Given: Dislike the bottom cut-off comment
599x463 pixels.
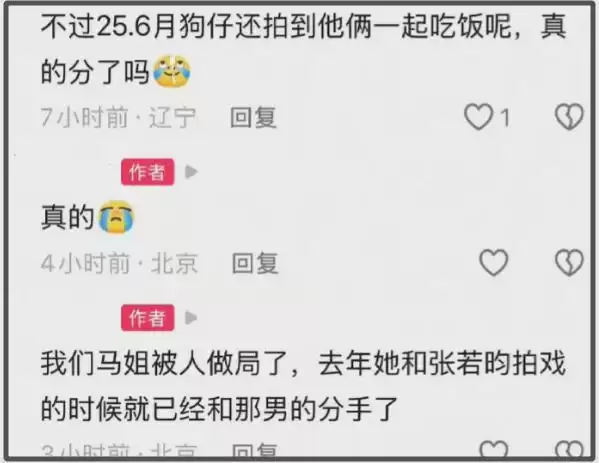Looking at the screenshot, I should 569,449.
